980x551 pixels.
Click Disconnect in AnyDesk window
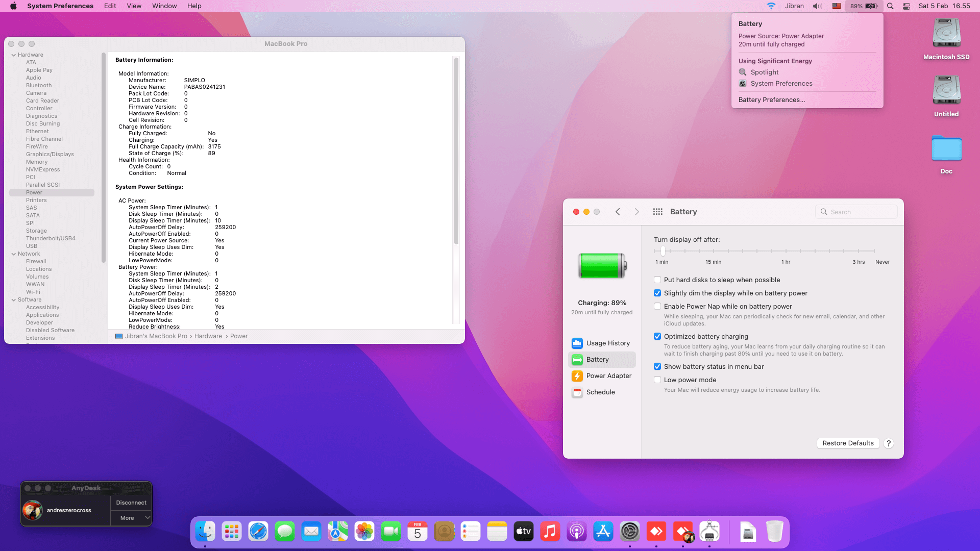click(131, 503)
